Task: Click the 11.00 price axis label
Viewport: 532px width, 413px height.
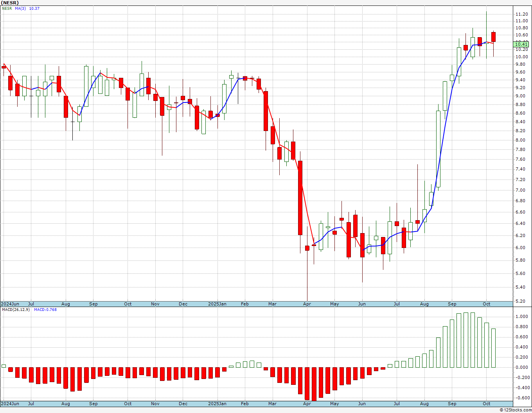Action: pyautogui.click(x=521, y=21)
